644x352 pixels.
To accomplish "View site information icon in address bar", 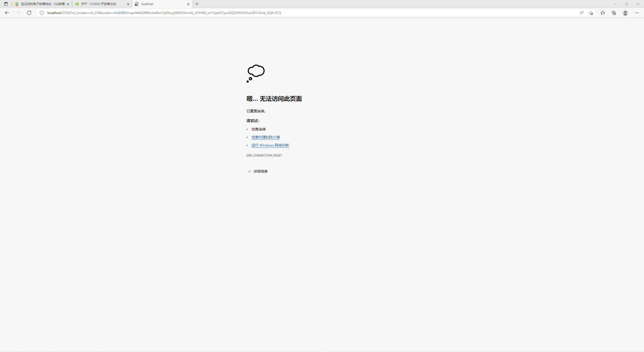I will [x=42, y=13].
